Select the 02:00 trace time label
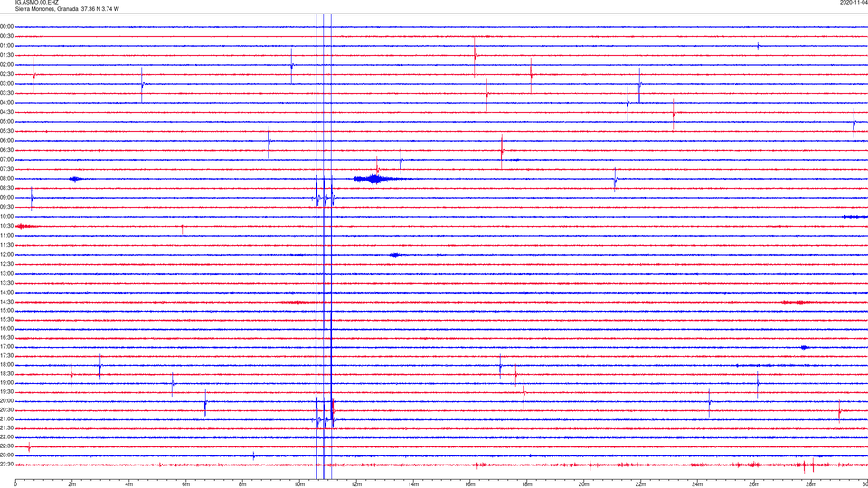 coord(6,65)
